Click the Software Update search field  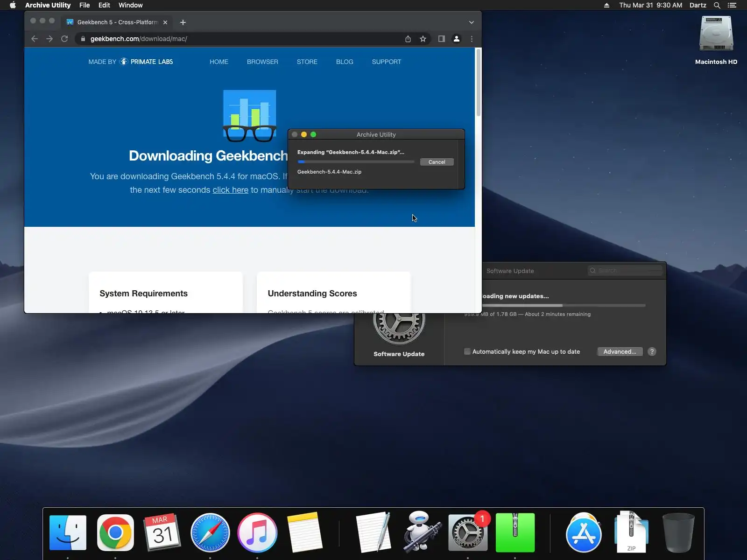click(626, 271)
